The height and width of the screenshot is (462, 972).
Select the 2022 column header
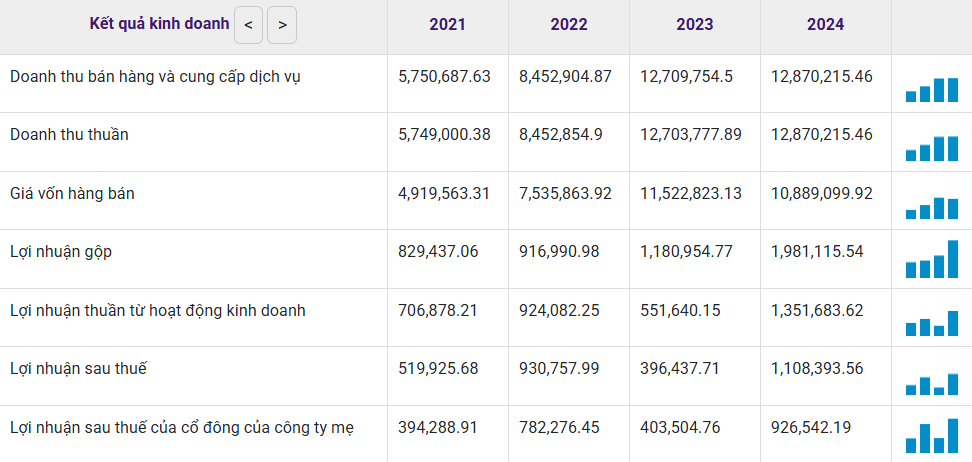pyautogui.click(x=568, y=24)
